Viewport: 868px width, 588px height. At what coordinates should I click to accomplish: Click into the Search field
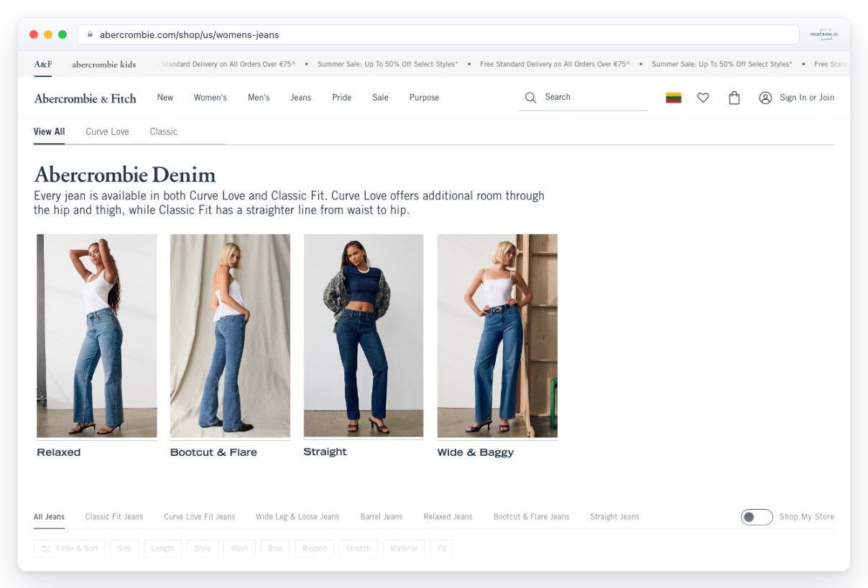pos(583,98)
